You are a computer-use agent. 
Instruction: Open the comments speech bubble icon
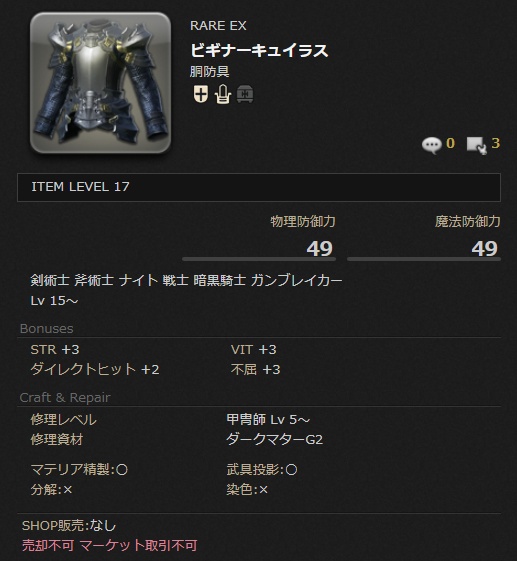(x=431, y=145)
